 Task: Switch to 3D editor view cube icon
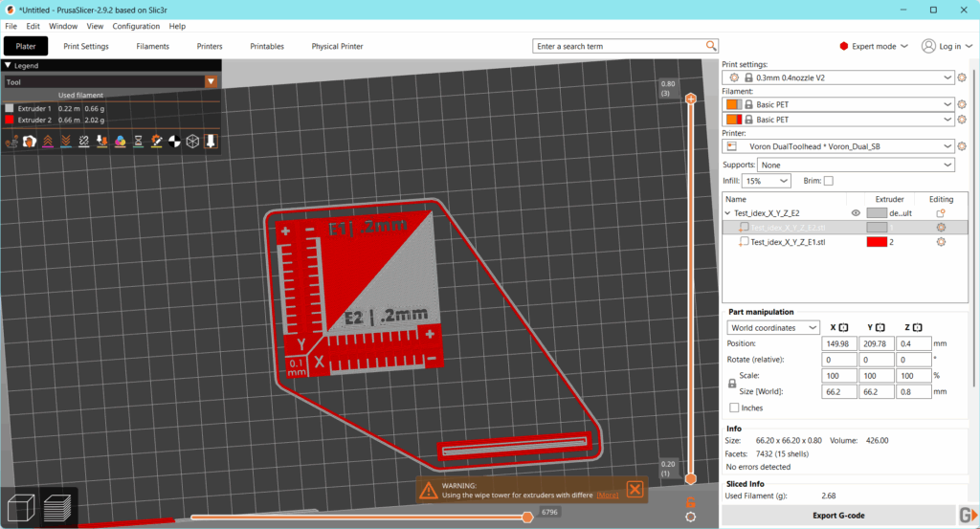(21, 506)
